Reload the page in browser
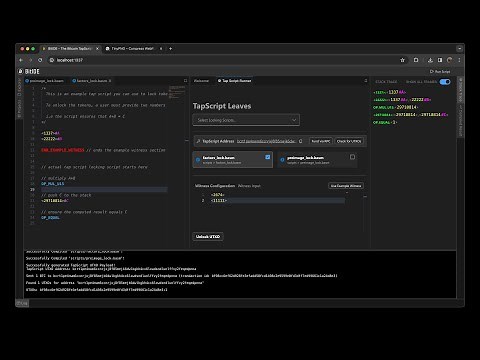Viewport: 480px width, 360px height. pos(40,60)
